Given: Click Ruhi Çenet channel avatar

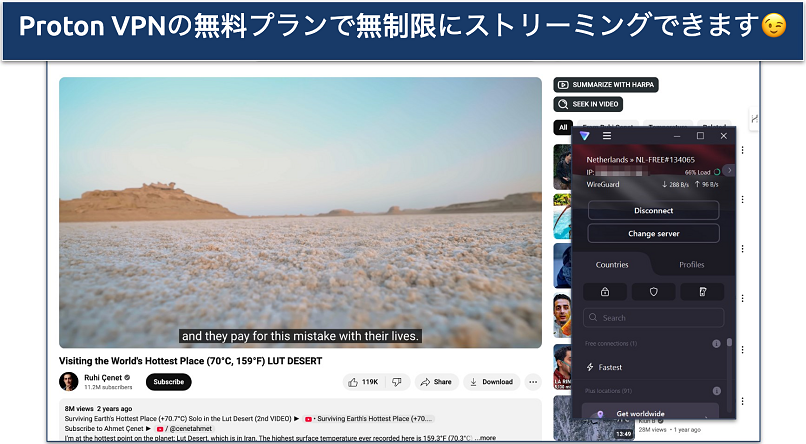Looking at the screenshot, I should (x=68, y=382).
